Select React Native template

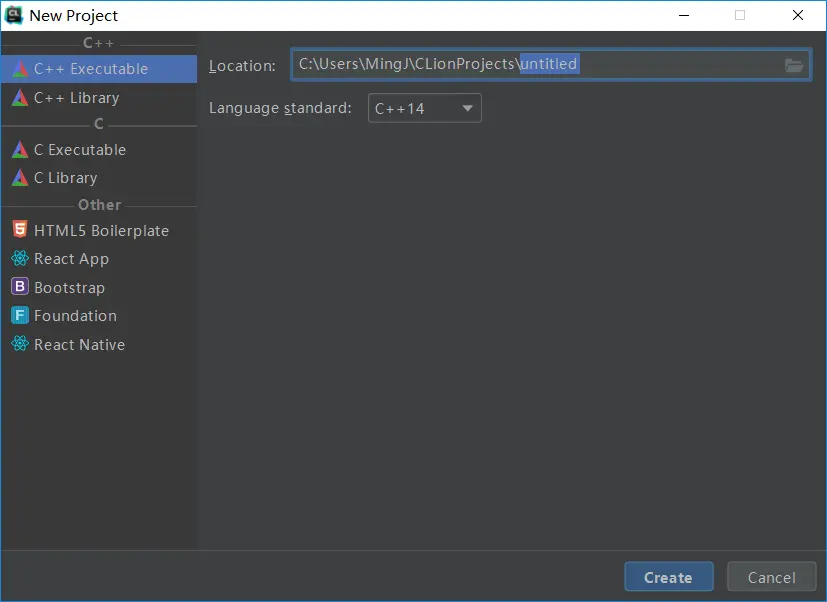[99, 345]
